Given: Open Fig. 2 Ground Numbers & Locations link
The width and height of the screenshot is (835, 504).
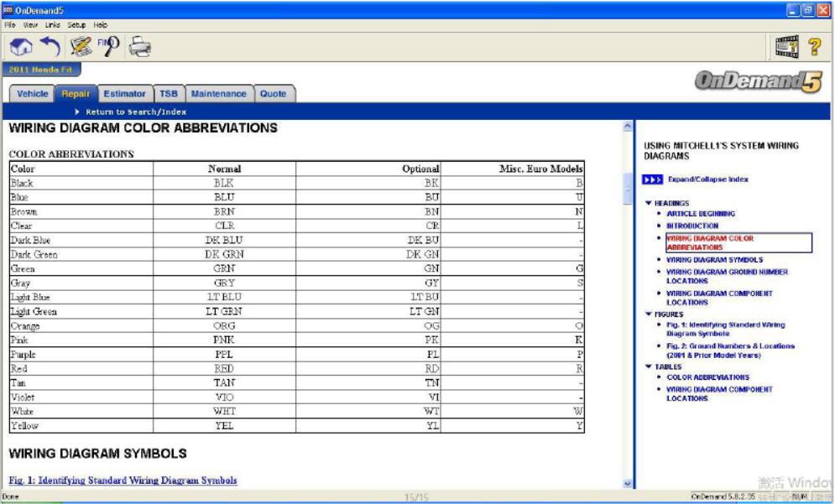Looking at the screenshot, I should point(730,351).
